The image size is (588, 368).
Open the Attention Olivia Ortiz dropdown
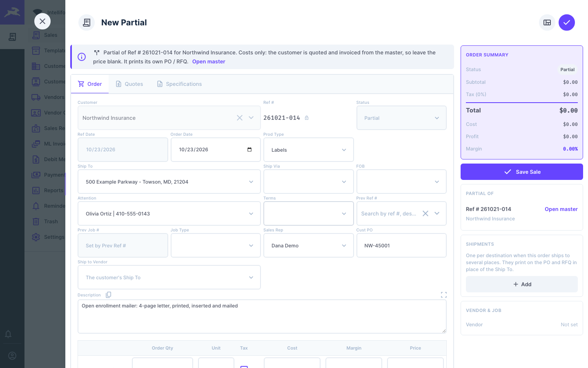(x=169, y=213)
